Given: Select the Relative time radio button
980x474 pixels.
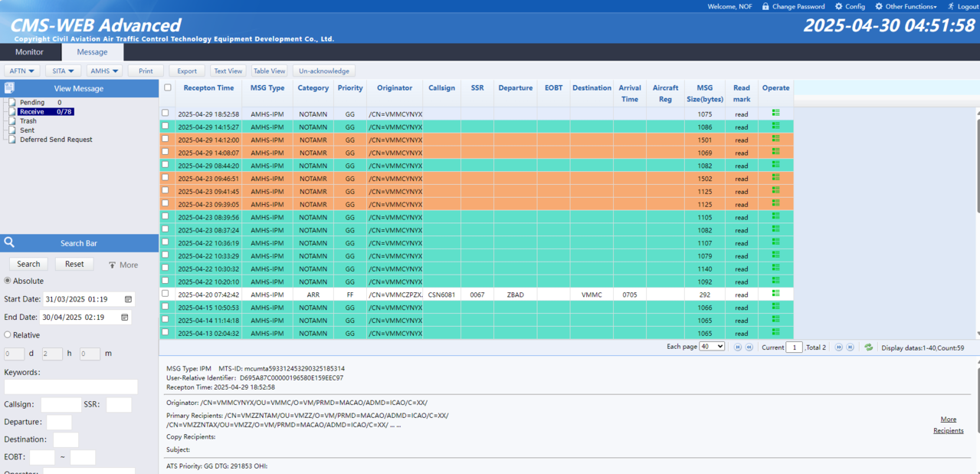Looking at the screenshot, I should (8, 335).
